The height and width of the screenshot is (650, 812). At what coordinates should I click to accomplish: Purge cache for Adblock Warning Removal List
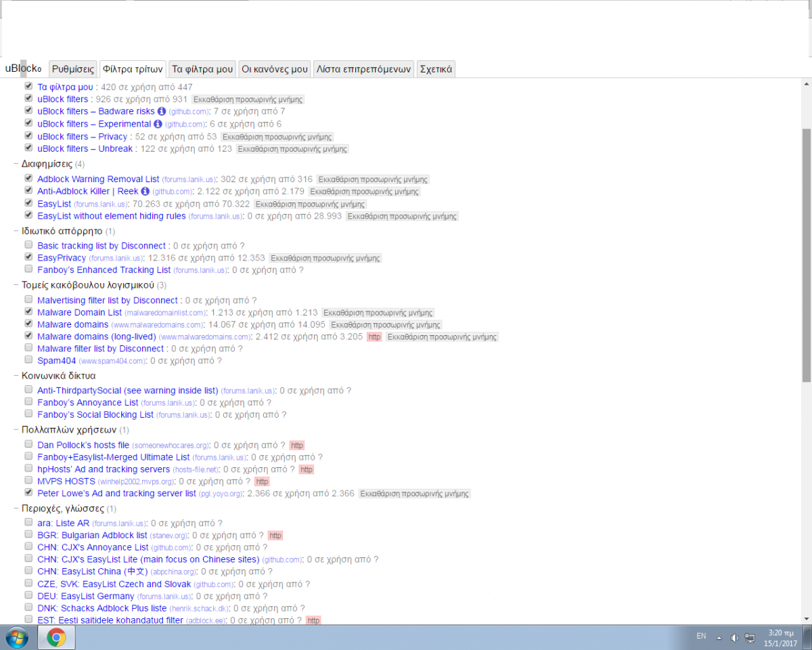click(x=373, y=179)
